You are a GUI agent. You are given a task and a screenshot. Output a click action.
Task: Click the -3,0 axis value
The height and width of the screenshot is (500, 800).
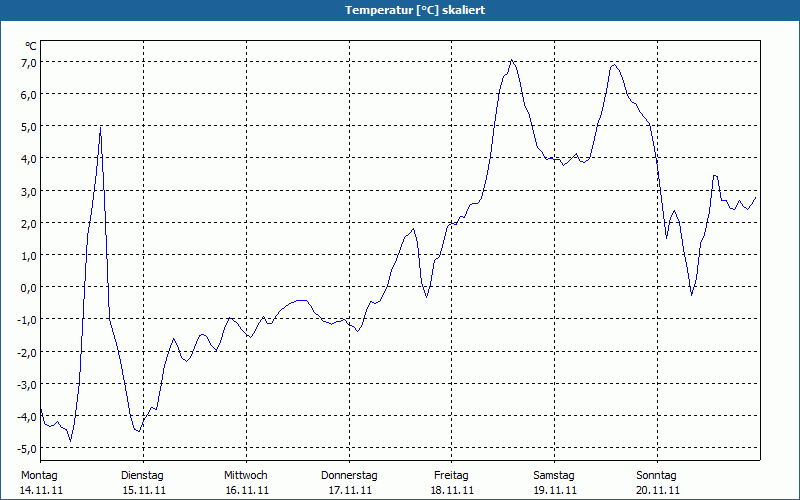coord(27,385)
